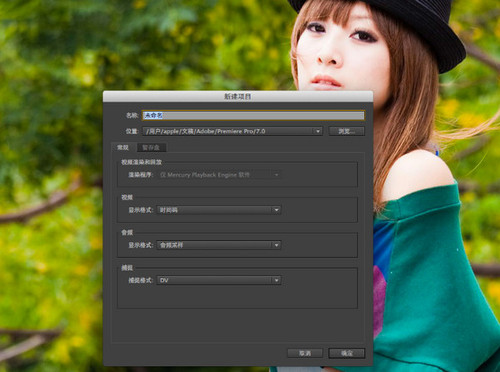This screenshot has width=500, height=372.
Task: Click the 捕捉 capture section heading
Action: click(x=127, y=268)
